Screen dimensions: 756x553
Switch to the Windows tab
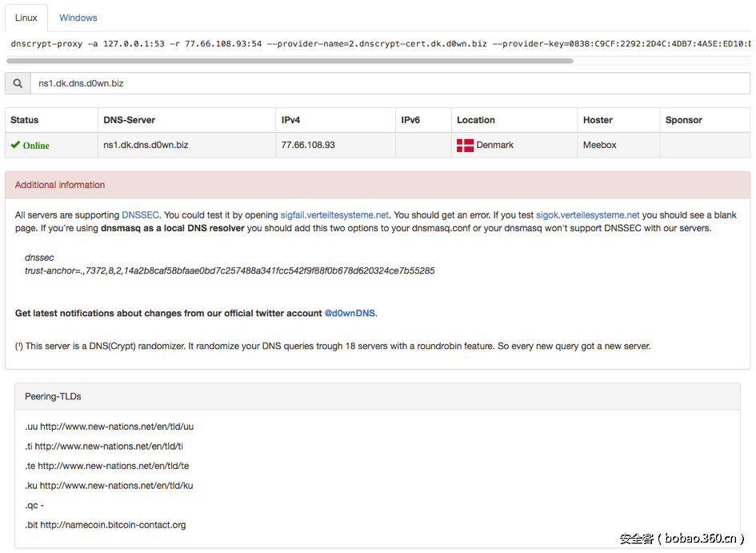click(78, 17)
